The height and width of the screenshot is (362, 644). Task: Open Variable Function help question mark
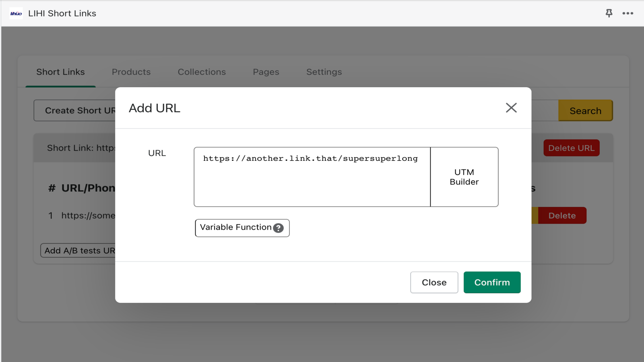tap(278, 228)
